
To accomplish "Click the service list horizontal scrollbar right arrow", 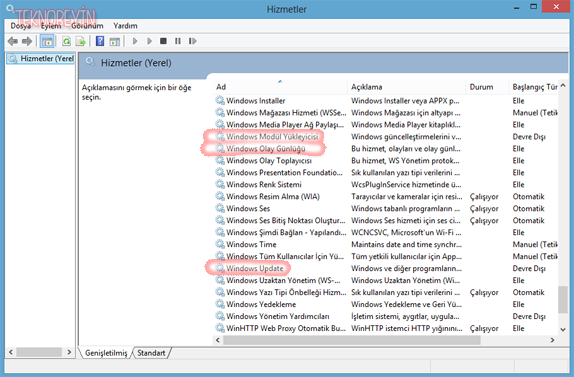I will (x=552, y=340).
